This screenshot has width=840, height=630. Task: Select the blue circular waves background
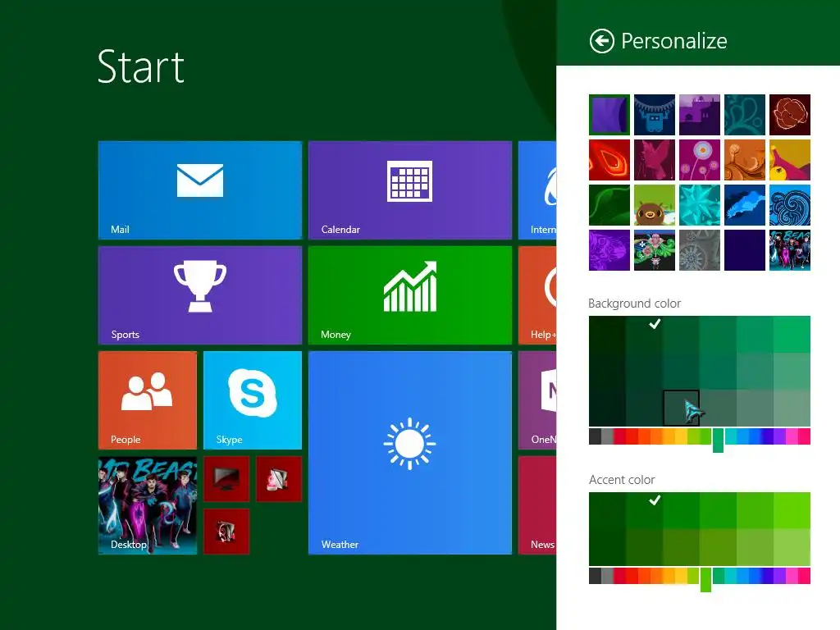pyautogui.click(x=790, y=205)
